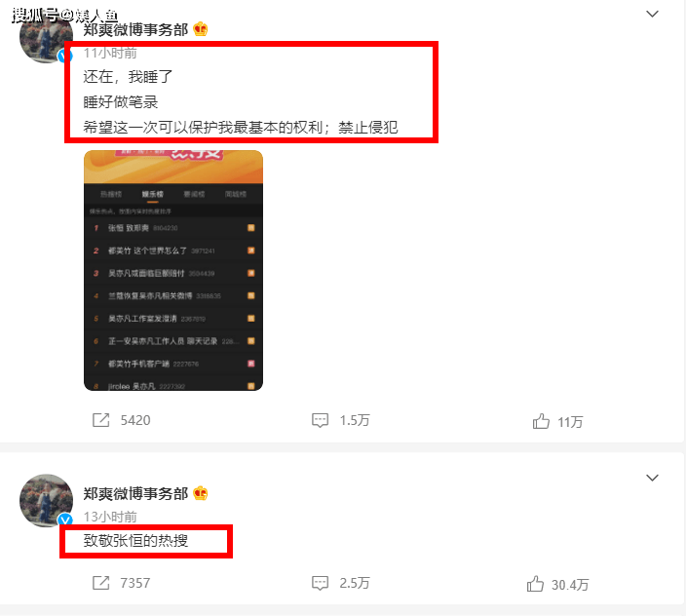Like the first post with 11万 likes
Image resolution: width=686 pixels, height=616 pixels.
[541, 421]
